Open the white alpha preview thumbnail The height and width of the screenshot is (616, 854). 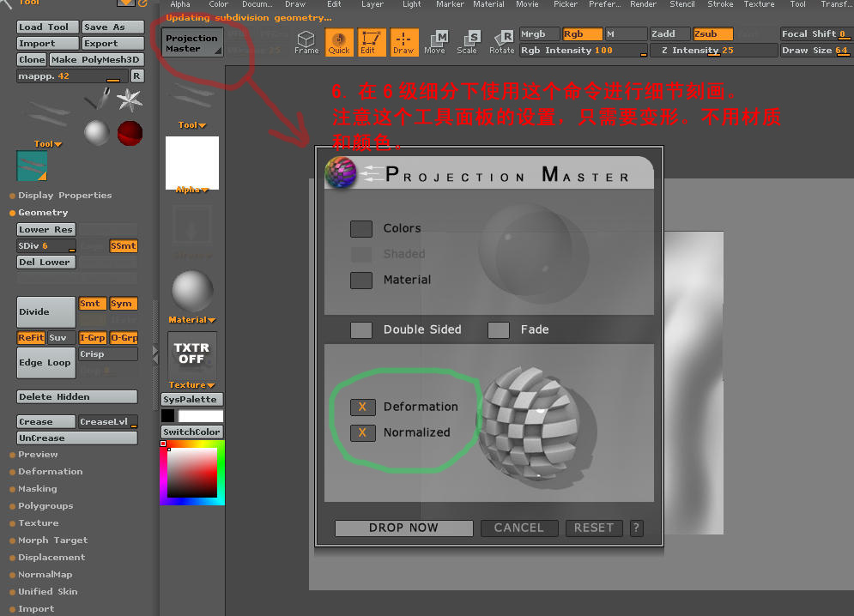(192, 163)
